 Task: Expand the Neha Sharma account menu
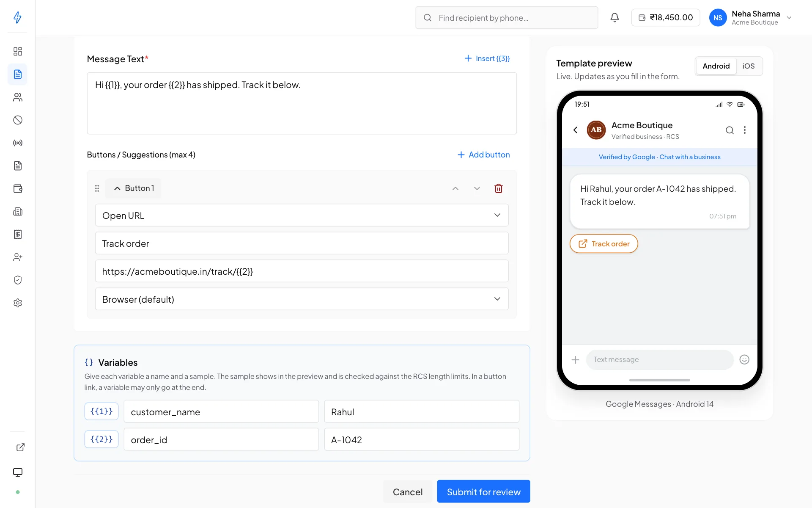pyautogui.click(x=751, y=18)
